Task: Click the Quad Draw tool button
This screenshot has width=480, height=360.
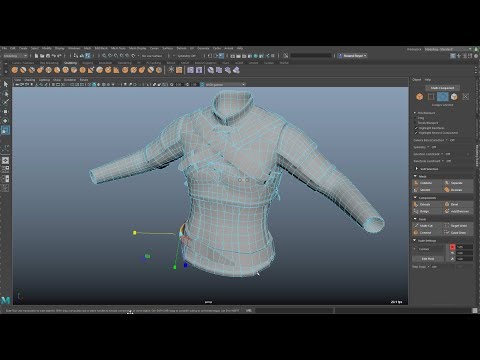Action: coord(458,233)
